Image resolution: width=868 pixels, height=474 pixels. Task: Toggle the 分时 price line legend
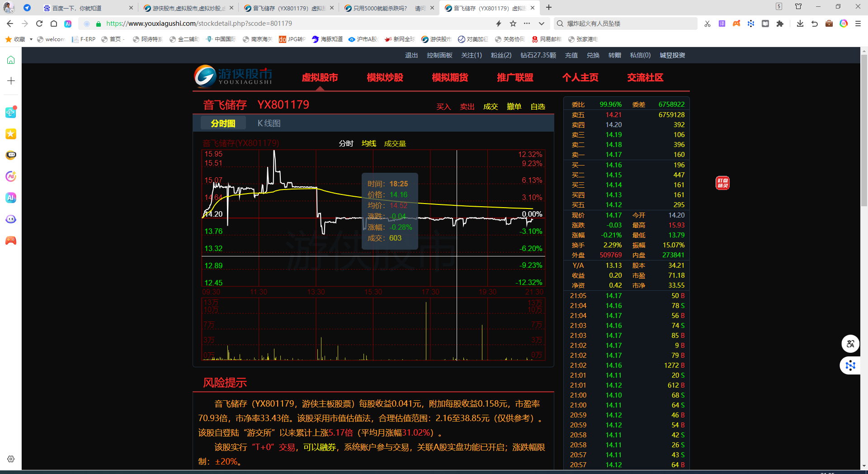346,143
